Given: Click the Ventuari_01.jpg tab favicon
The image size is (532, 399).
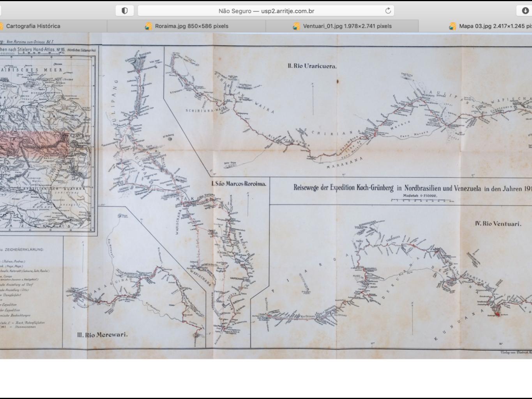Looking at the screenshot, I should coord(296,26).
